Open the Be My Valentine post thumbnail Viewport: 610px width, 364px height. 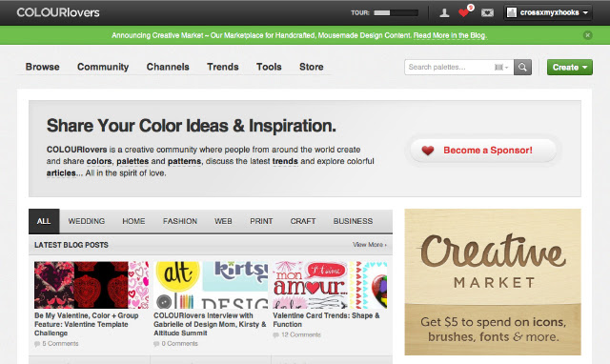click(x=91, y=285)
